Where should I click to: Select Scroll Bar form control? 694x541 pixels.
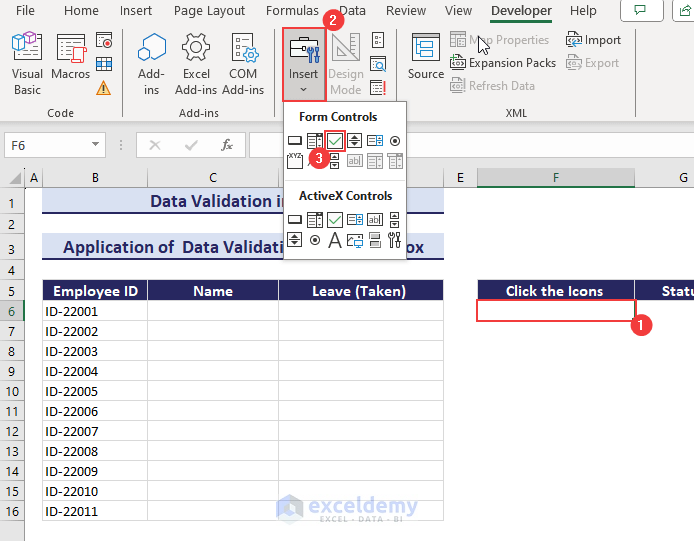click(335, 161)
